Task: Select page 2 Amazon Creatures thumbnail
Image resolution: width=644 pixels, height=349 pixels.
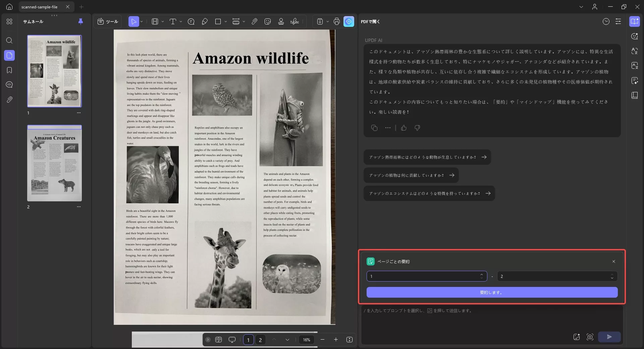Action: pyautogui.click(x=54, y=163)
